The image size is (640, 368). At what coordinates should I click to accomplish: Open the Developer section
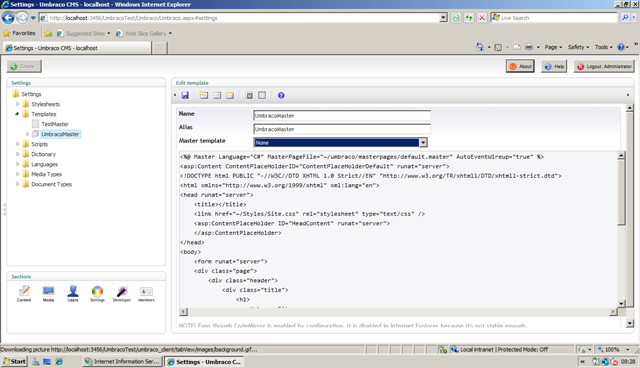tap(122, 294)
